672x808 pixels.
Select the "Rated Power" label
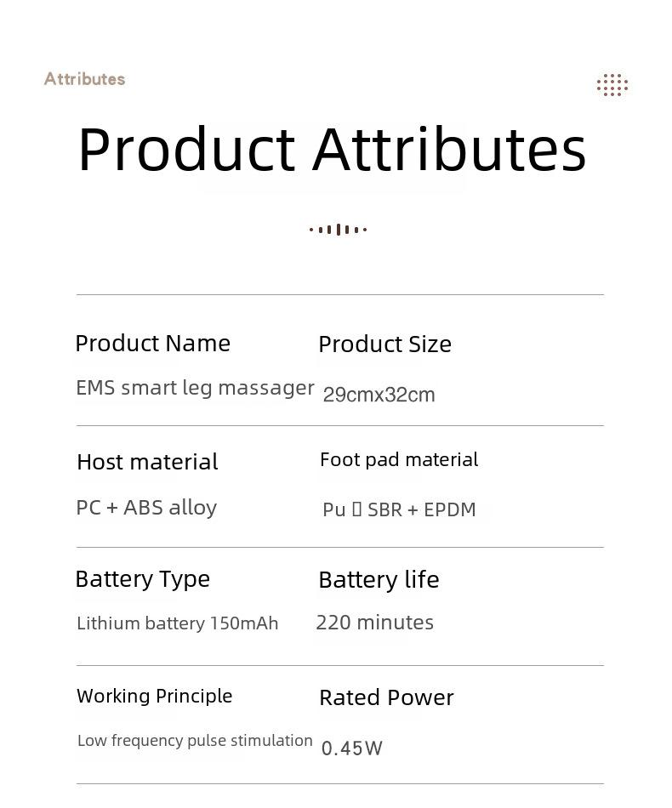pyautogui.click(x=386, y=697)
